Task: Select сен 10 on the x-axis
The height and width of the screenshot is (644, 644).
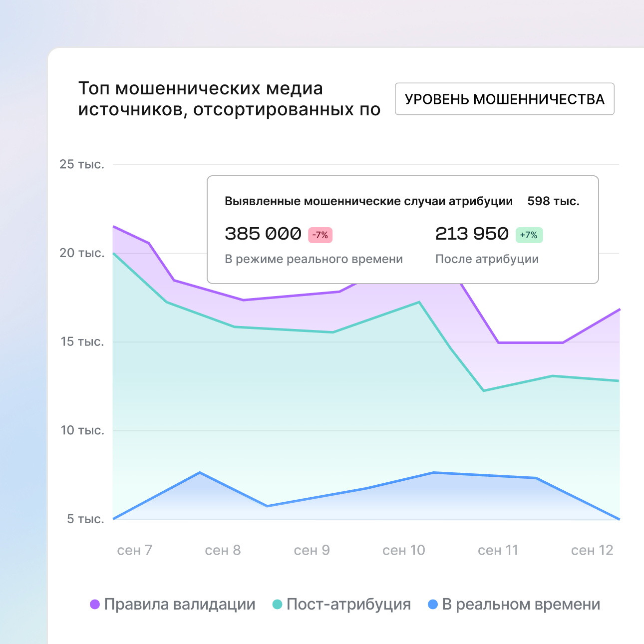Action: [403, 550]
